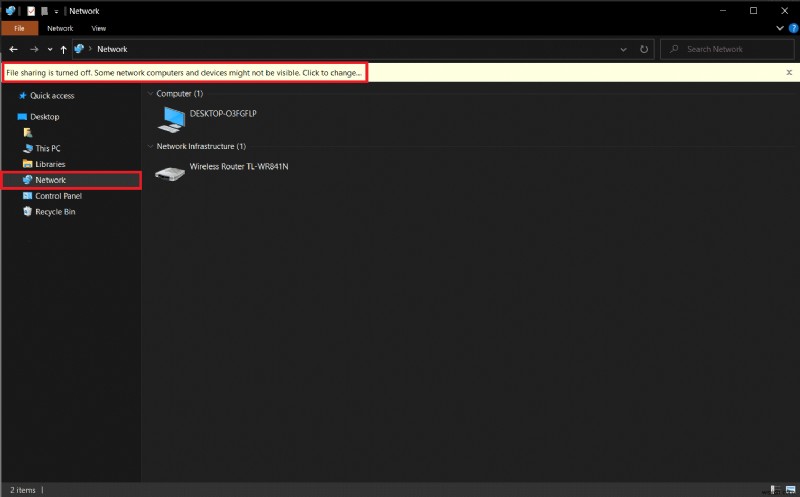Dismiss the file sharing notification bar
This screenshot has height=497, width=800.
pos(789,72)
